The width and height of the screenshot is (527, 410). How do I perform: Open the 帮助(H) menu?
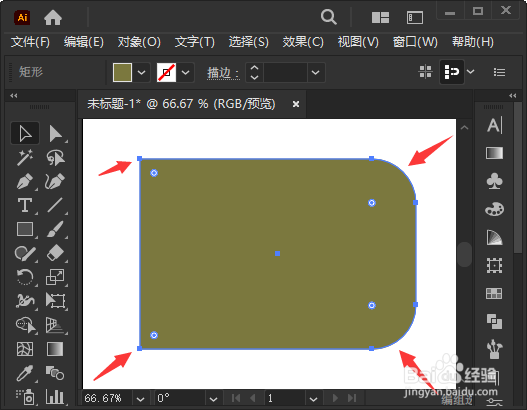tap(473, 42)
